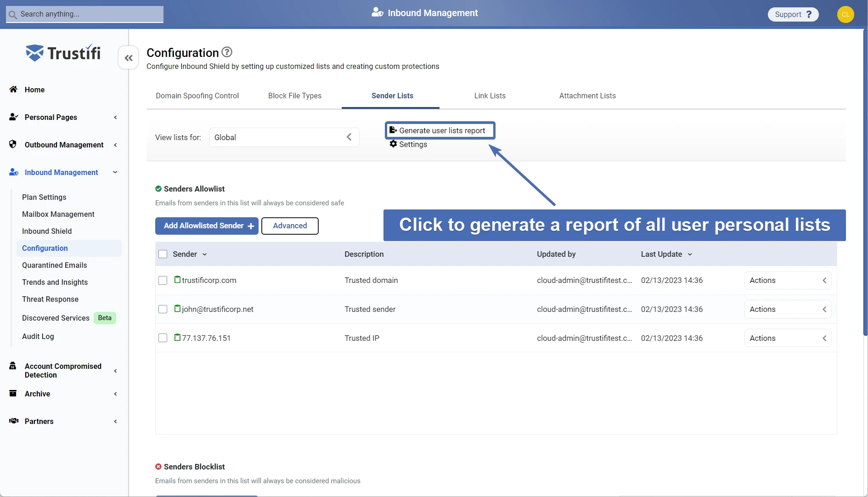Click the Generate user lists report button
This screenshot has height=497, width=868.
tap(440, 130)
